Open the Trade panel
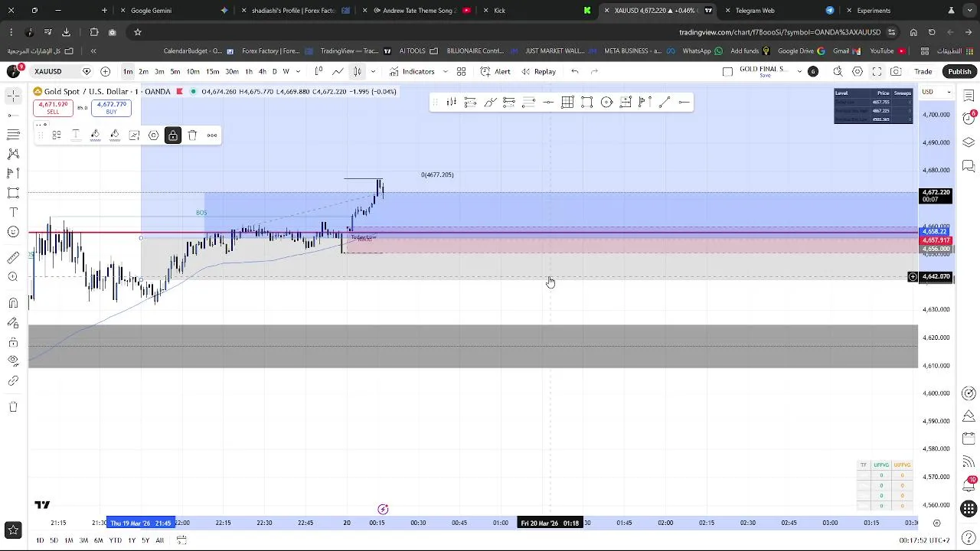 pos(923,71)
